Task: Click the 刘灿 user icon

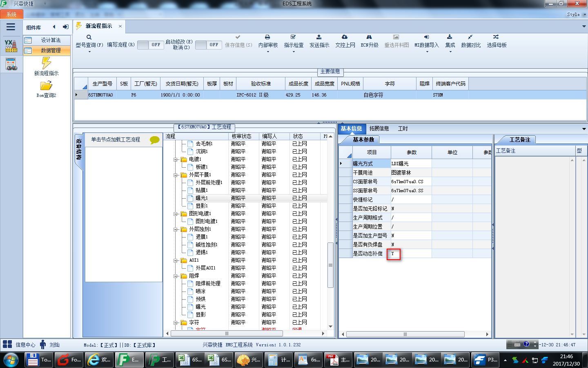Action: 43,344
